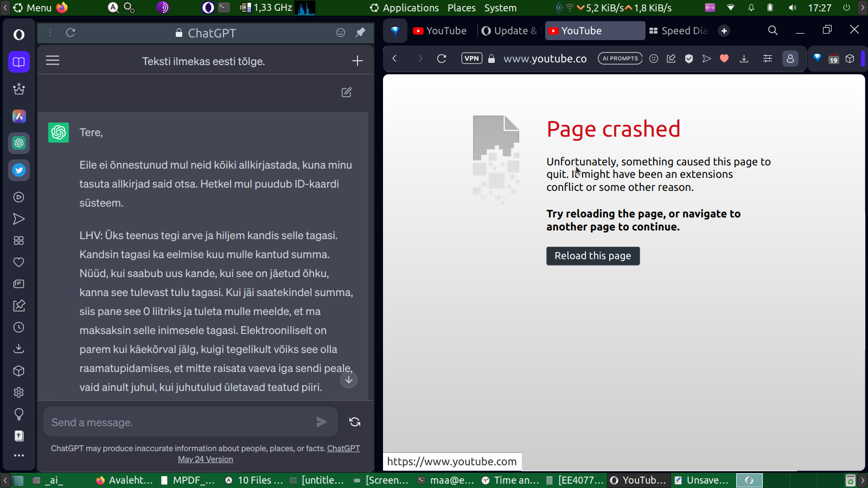Viewport: 868px width, 488px height.
Task: Open Bookmarks heart icon in sidebar
Action: pos(19,262)
